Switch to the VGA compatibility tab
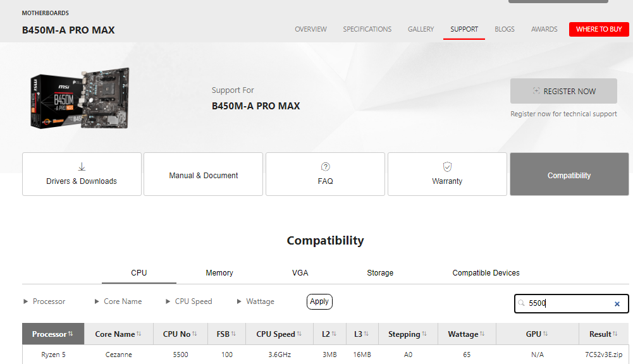Viewport: 633px width, 364px height. click(x=300, y=273)
